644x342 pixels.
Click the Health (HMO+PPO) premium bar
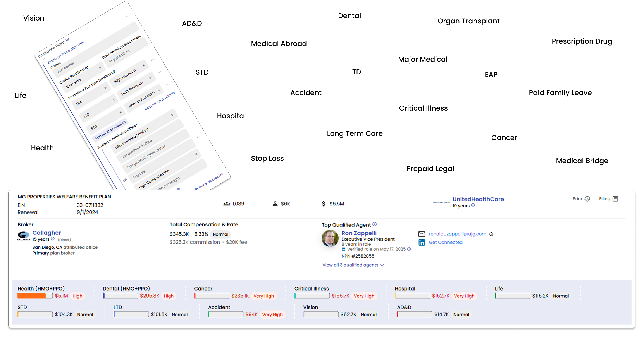[35, 296]
